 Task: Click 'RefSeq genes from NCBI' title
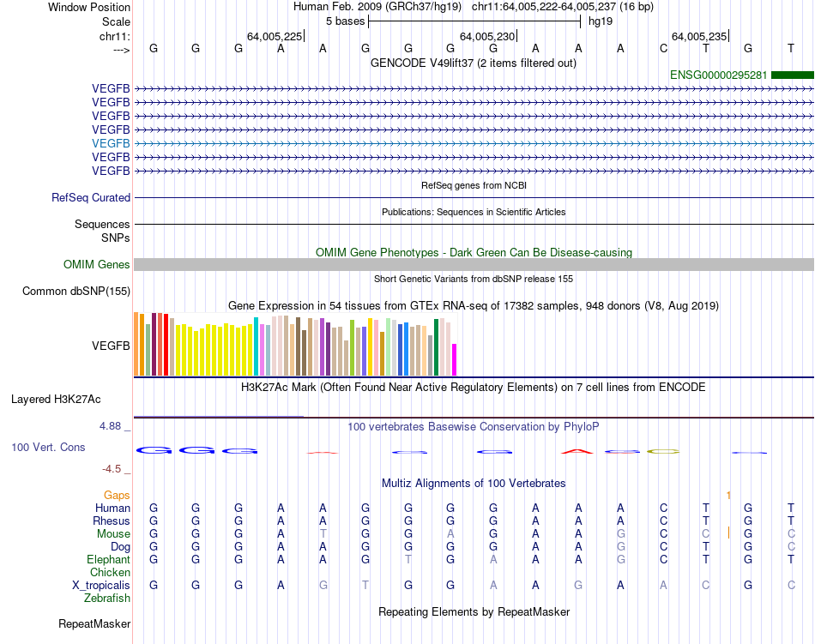coord(474,185)
